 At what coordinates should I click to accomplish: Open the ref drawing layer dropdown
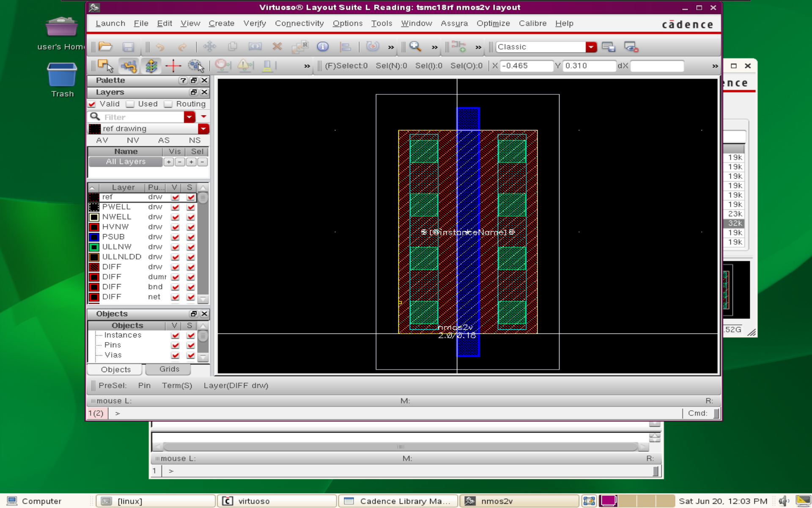[203, 129]
